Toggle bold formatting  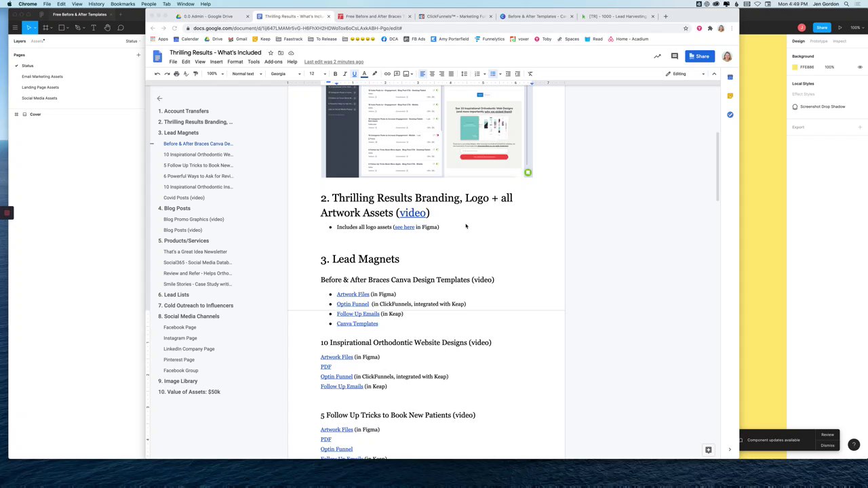[x=335, y=74]
